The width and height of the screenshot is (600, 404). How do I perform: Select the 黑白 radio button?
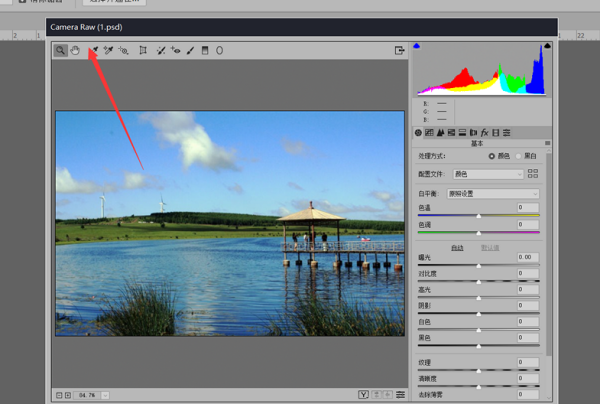click(520, 156)
